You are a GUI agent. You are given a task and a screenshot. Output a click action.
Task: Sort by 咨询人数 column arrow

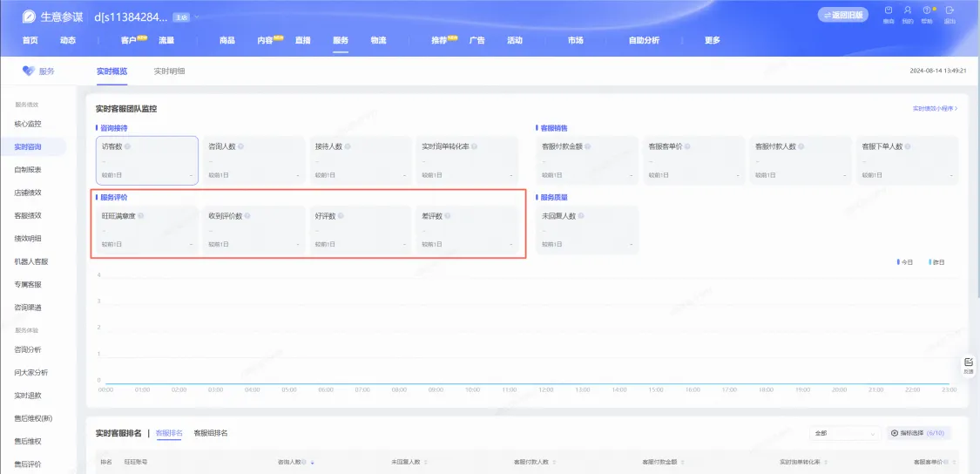click(312, 462)
